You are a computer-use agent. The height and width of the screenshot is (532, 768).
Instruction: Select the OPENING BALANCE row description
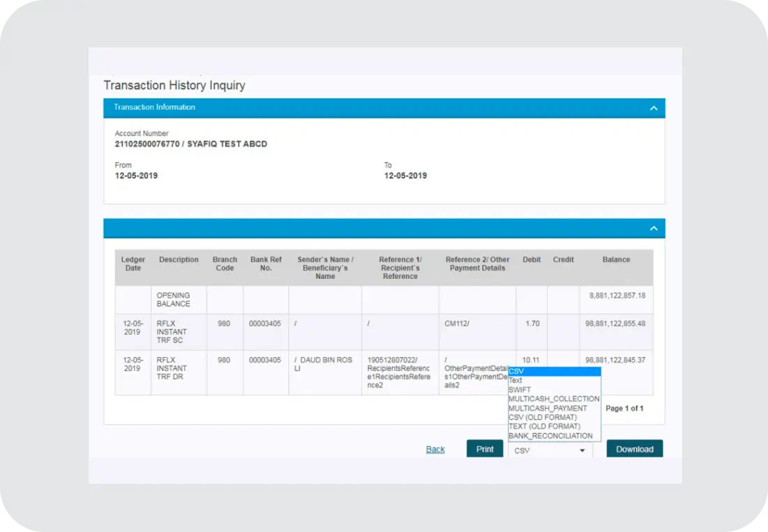click(x=173, y=300)
